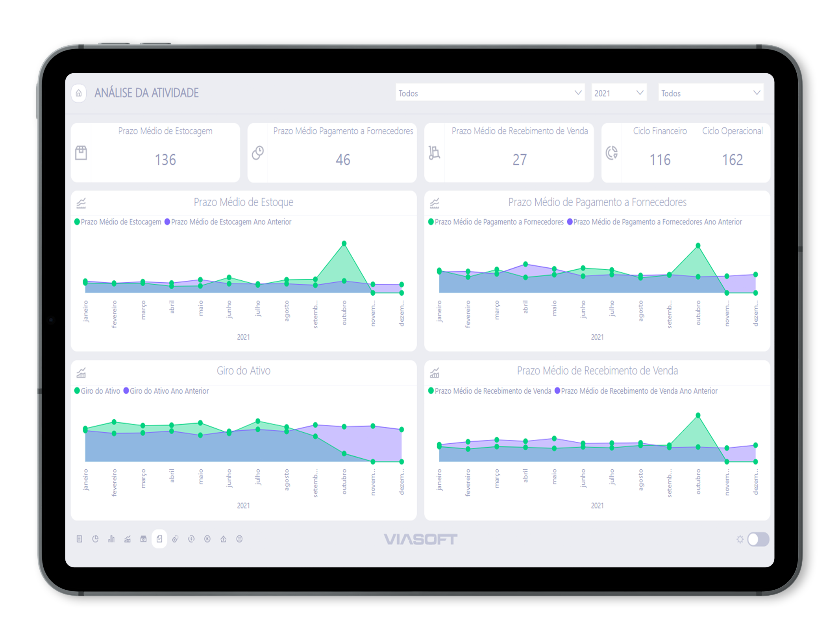The image size is (840, 626).
Task: Click the outubro peak point in Prazo Médio de Estoque chart
Action: coord(344,243)
